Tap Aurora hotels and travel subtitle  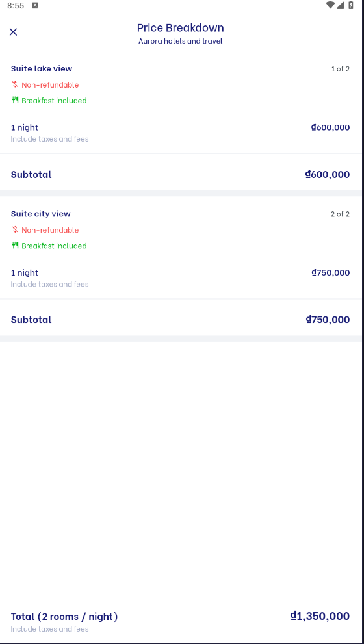coord(180,41)
